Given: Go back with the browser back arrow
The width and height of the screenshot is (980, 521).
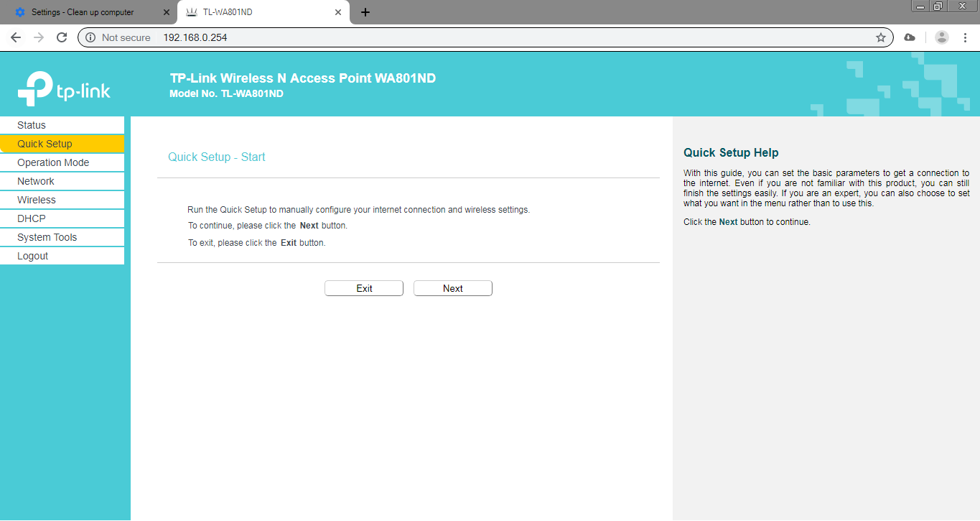Looking at the screenshot, I should click(16, 37).
